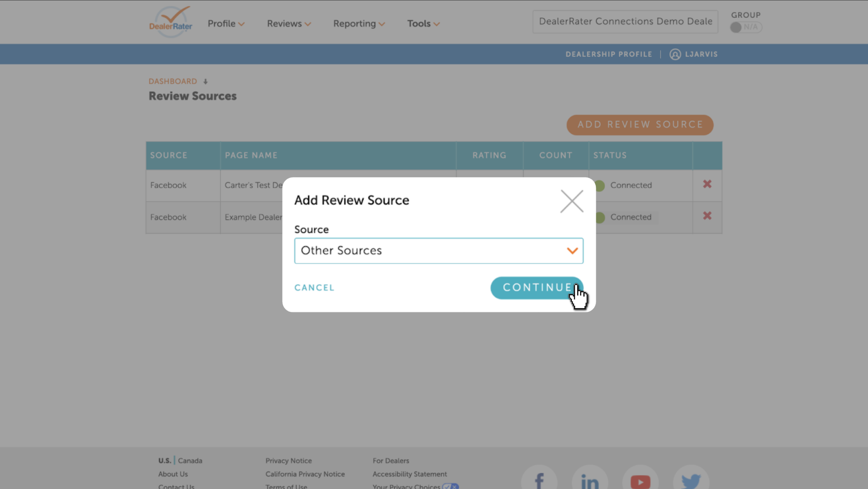Open the Twitter social link
Image resolution: width=868 pixels, height=489 pixels.
pyautogui.click(x=691, y=480)
